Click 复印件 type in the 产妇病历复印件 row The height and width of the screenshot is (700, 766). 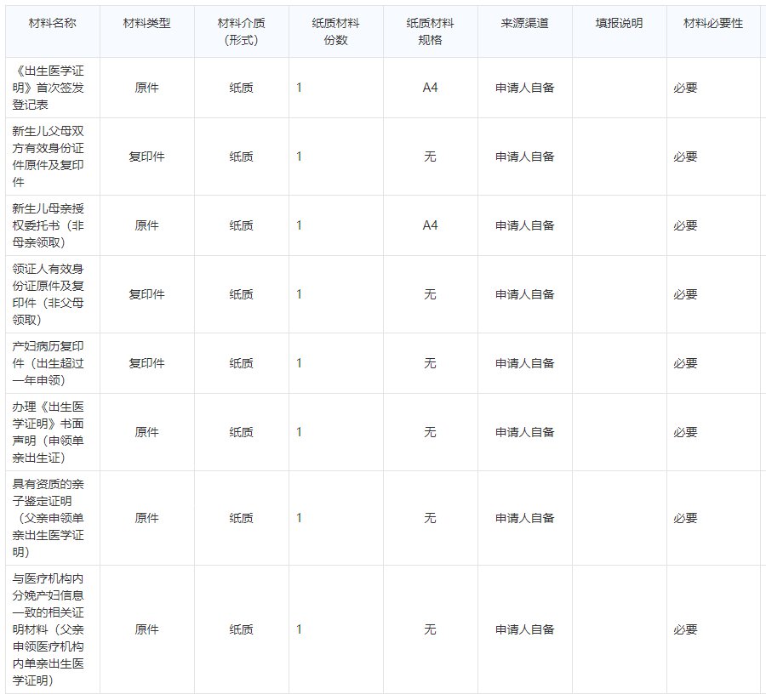pos(146,363)
